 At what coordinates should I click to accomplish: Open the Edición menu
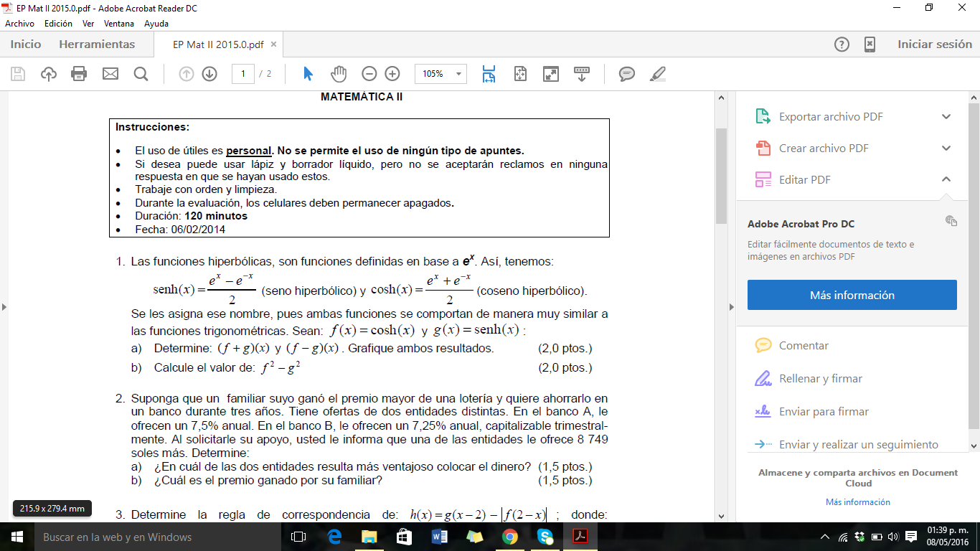tap(58, 24)
